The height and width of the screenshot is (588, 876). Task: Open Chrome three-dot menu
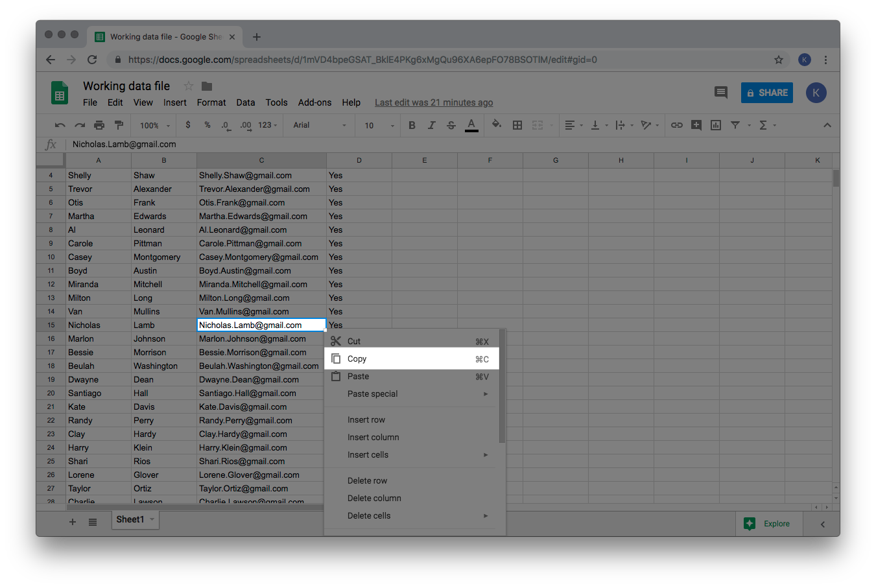(825, 60)
